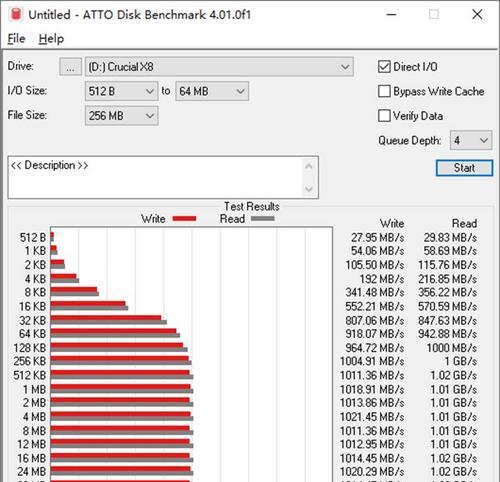Screen dimensions: 500x482
Task: Click the red Write legend swatch
Action: point(184,219)
